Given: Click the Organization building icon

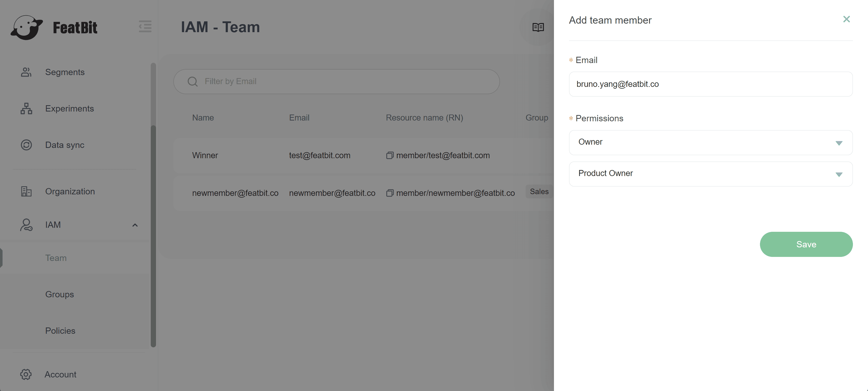Looking at the screenshot, I should click(x=26, y=191).
